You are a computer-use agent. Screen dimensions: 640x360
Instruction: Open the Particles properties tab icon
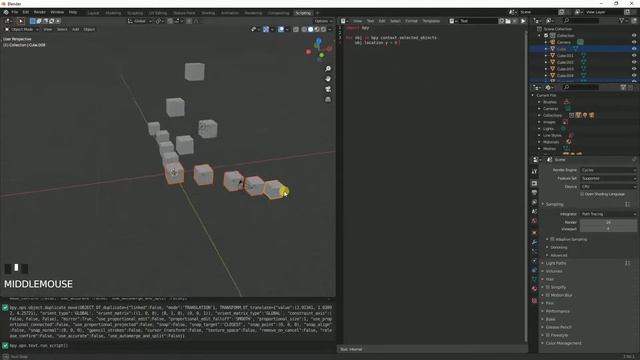(534, 251)
